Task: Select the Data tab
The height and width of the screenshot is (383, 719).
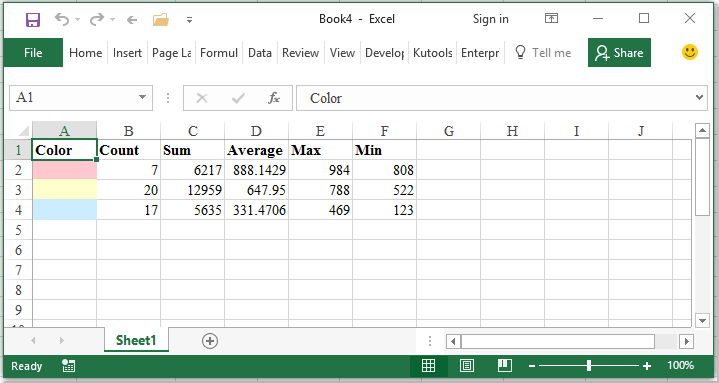Action: click(260, 53)
